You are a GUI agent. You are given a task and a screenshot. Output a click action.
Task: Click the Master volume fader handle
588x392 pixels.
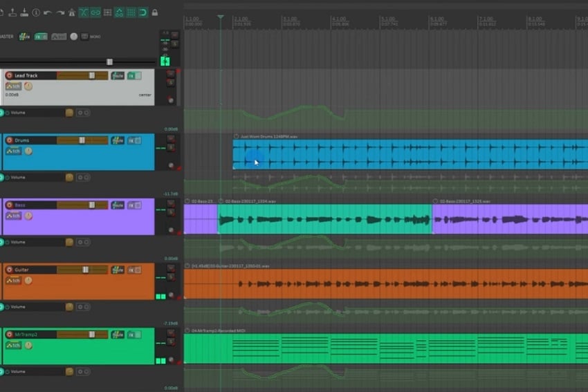(109, 62)
